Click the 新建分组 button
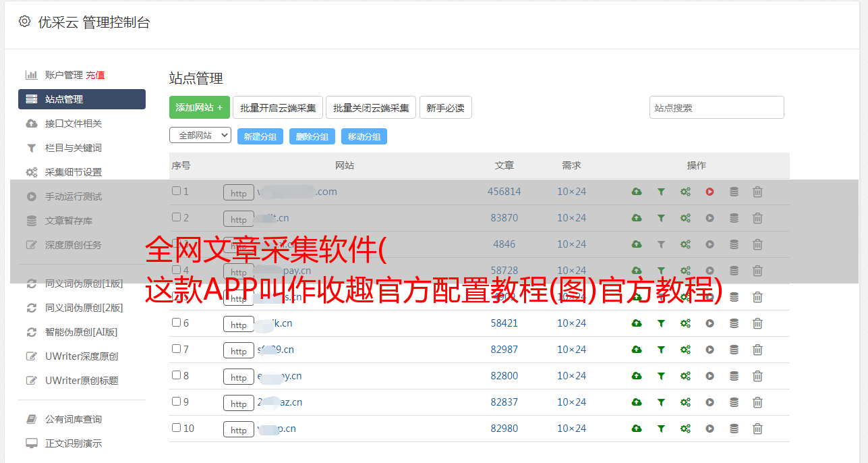Image resolution: width=868 pixels, height=463 pixels. point(260,136)
